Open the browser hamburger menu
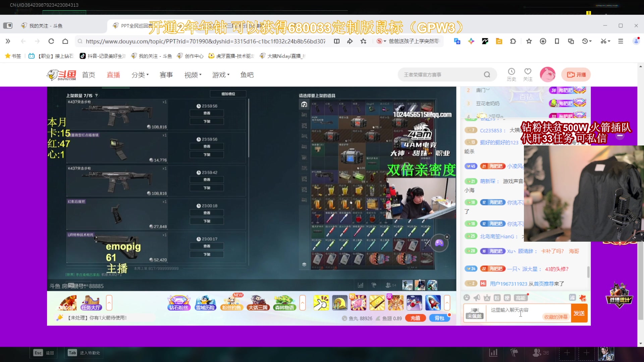644x362 pixels. tap(621, 41)
